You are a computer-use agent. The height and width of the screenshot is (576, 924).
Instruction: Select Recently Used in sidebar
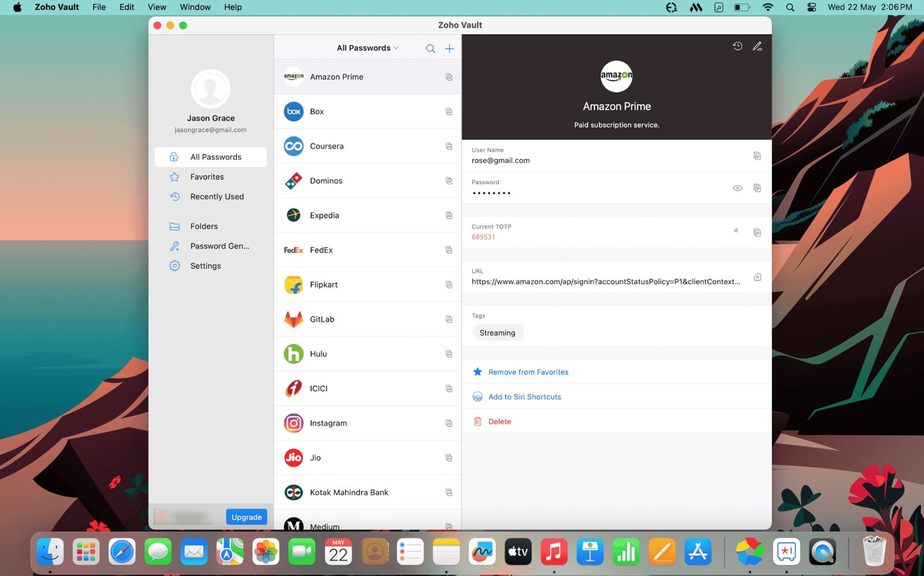click(217, 196)
